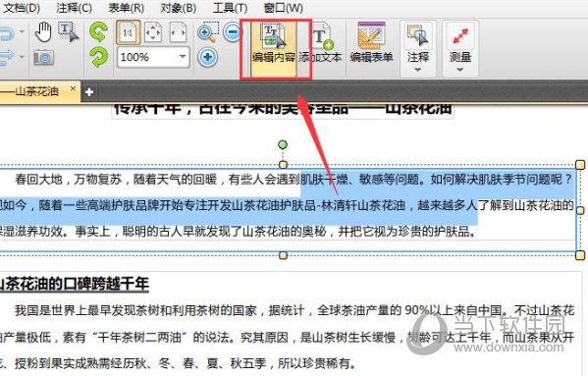Click the 测量 measure tool icon
The height and width of the screenshot is (376, 588).
click(460, 35)
